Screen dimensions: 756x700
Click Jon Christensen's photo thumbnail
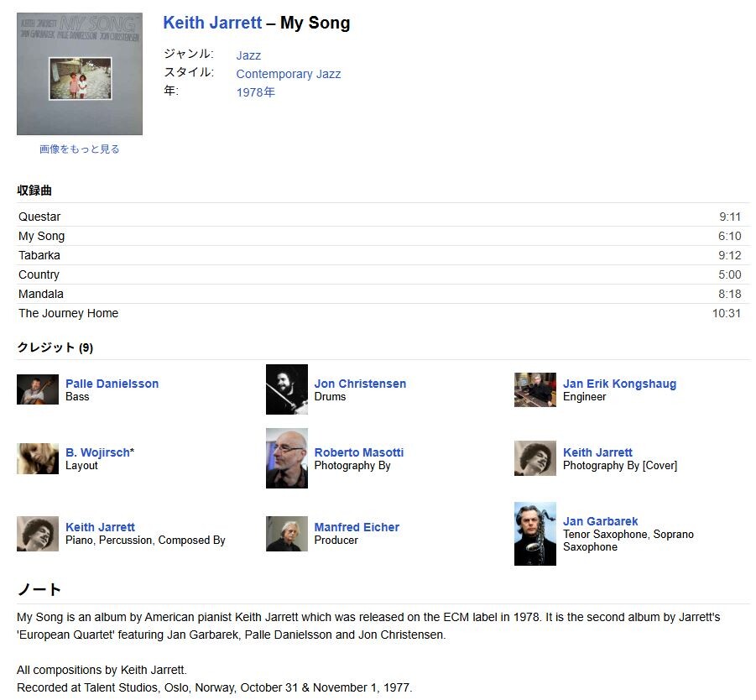point(287,389)
